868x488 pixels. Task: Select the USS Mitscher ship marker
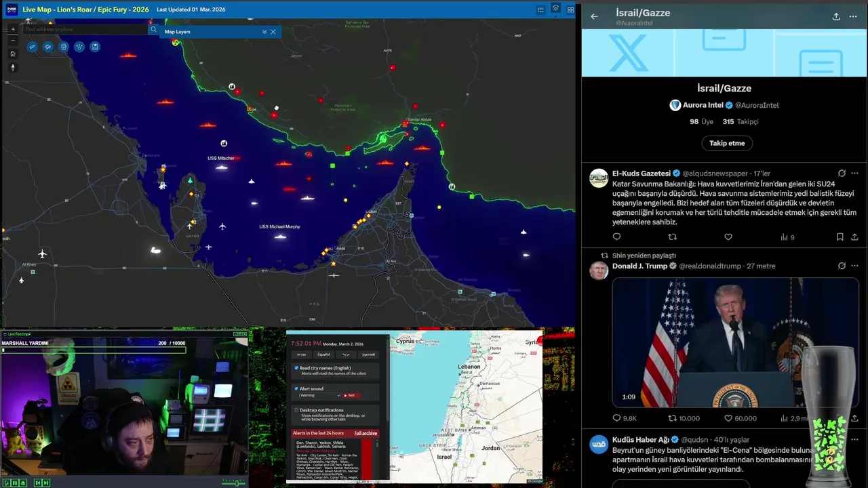[221, 167]
